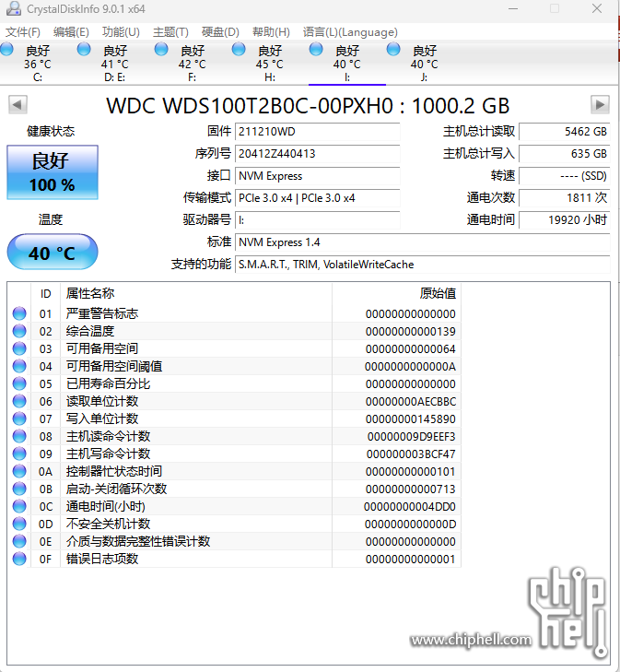Click the ID column header
620x672 pixels.
(x=46, y=293)
